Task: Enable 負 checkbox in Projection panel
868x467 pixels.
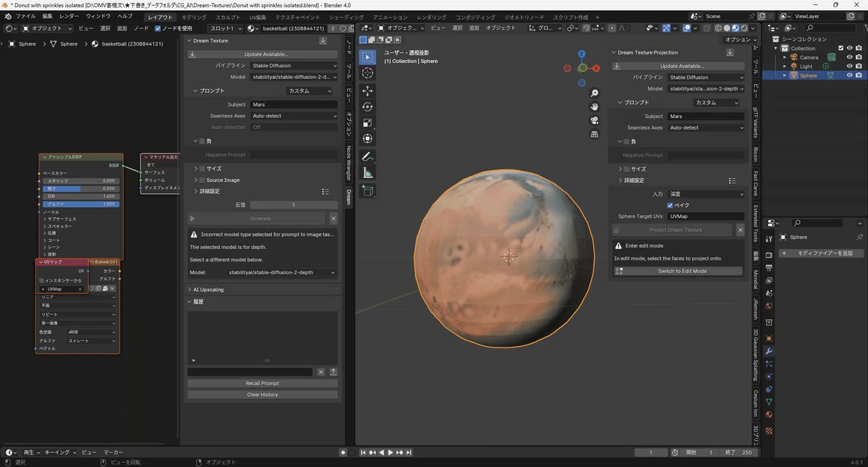Action: (x=627, y=141)
